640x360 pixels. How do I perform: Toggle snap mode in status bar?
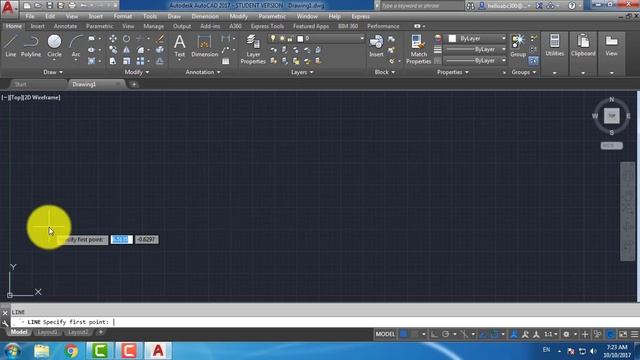pyautogui.click(x=415, y=334)
